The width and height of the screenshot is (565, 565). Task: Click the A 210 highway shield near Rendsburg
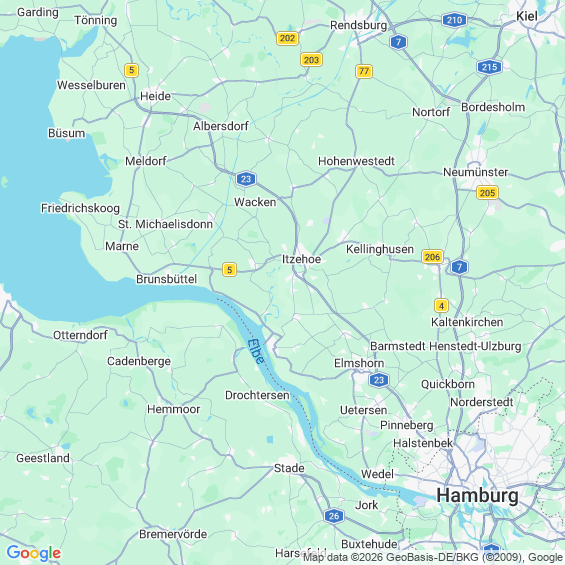[x=454, y=20]
